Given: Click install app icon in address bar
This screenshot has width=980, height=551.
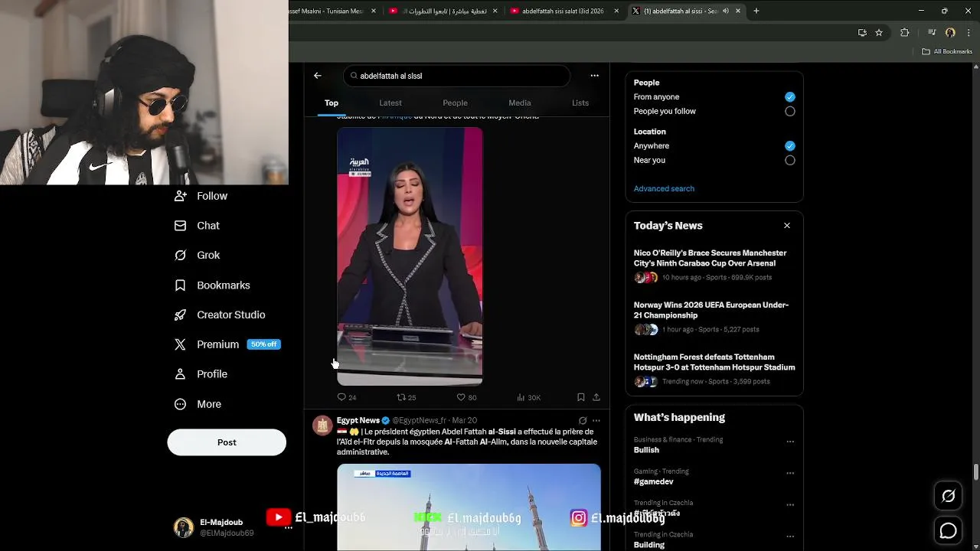Looking at the screenshot, I should tap(862, 32).
